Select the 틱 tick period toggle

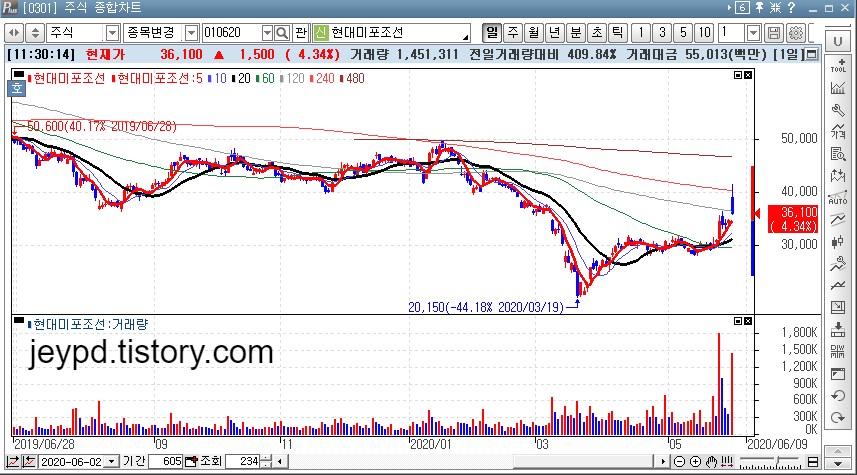[x=618, y=33]
